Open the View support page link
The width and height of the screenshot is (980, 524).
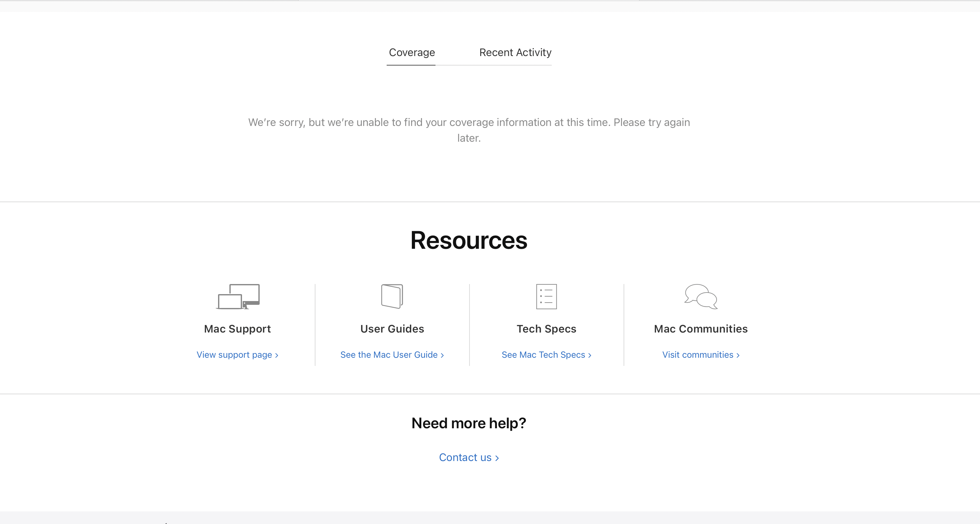click(x=234, y=355)
